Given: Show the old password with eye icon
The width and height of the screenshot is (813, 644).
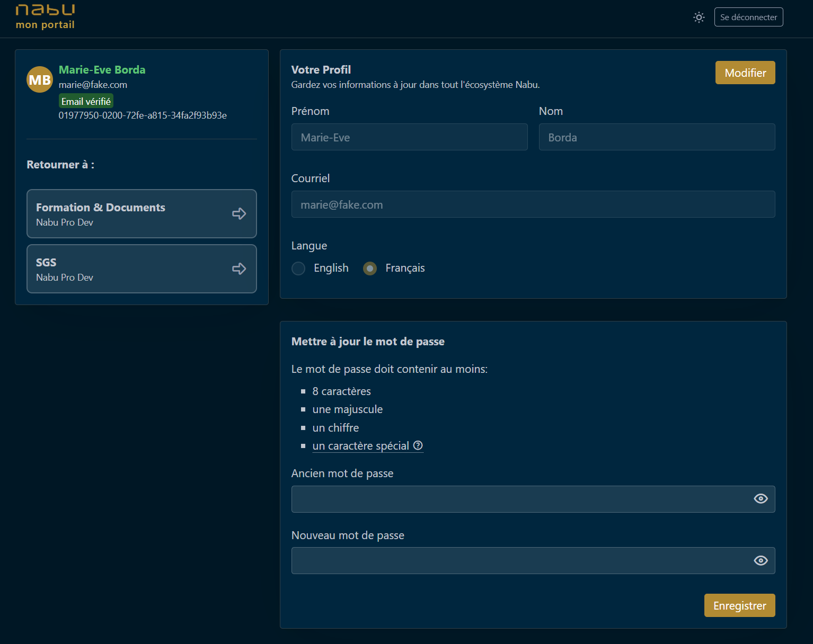Looking at the screenshot, I should point(761,499).
